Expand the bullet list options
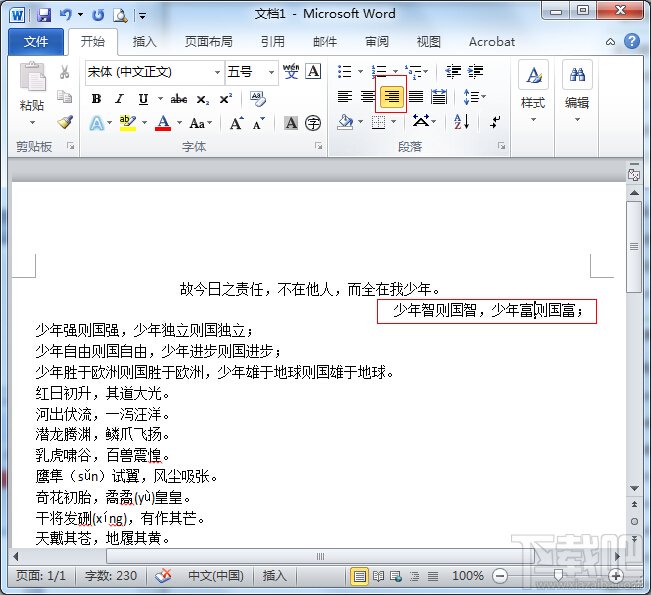The width and height of the screenshot is (651, 595). 360,71
